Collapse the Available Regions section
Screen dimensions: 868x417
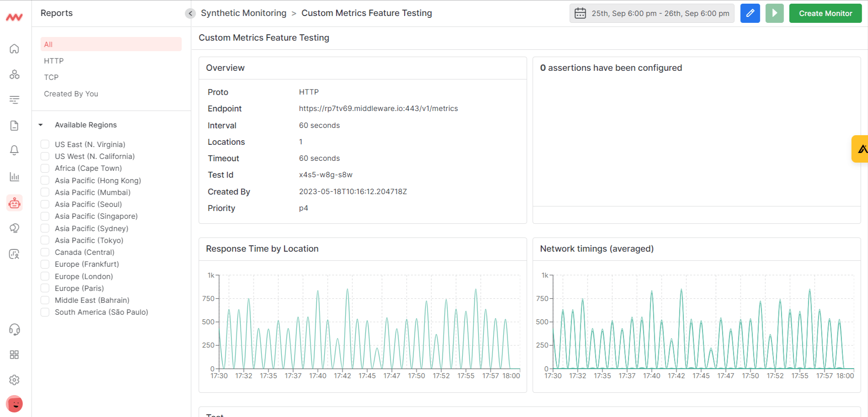(41, 124)
